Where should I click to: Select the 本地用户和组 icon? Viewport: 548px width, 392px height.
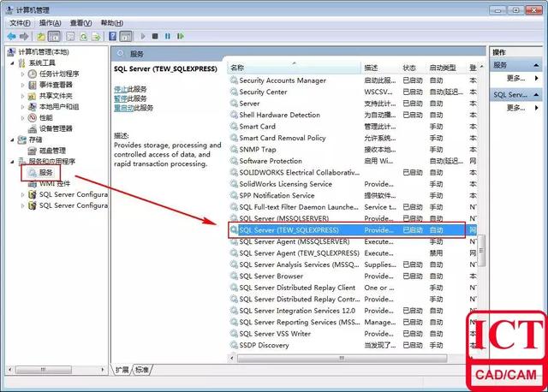click(x=33, y=107)
